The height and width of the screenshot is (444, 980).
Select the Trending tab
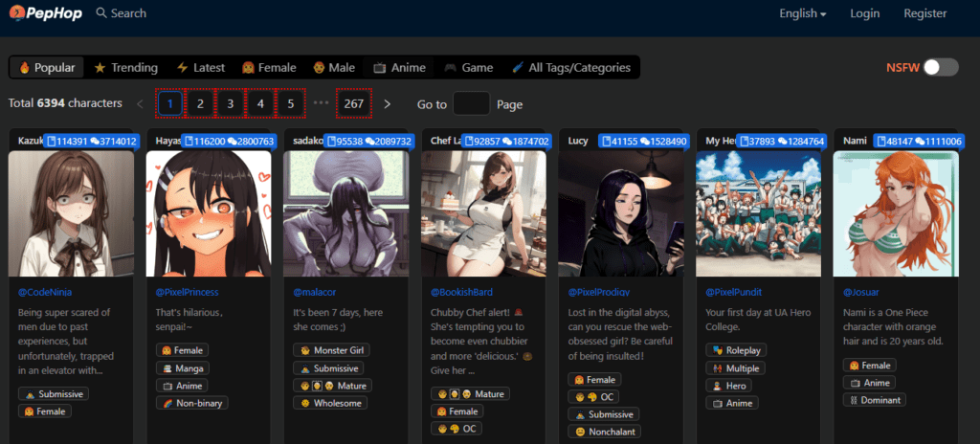(x=126, y=68)
